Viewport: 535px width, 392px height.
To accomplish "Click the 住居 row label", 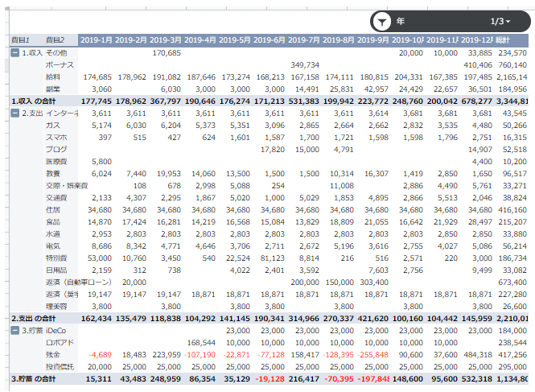I will 53,210.
